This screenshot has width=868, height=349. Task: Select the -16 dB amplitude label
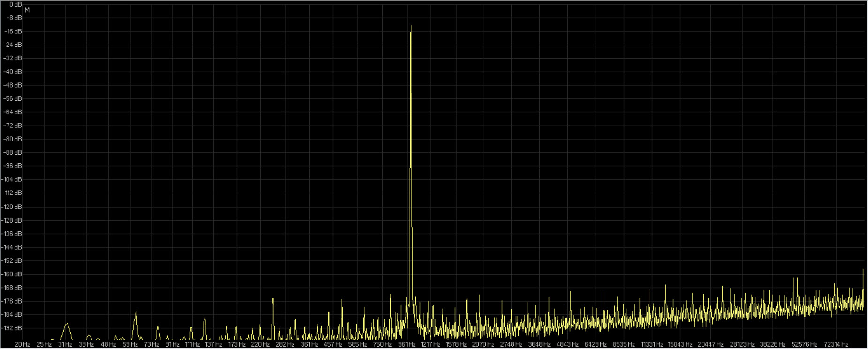pos(13,31)
